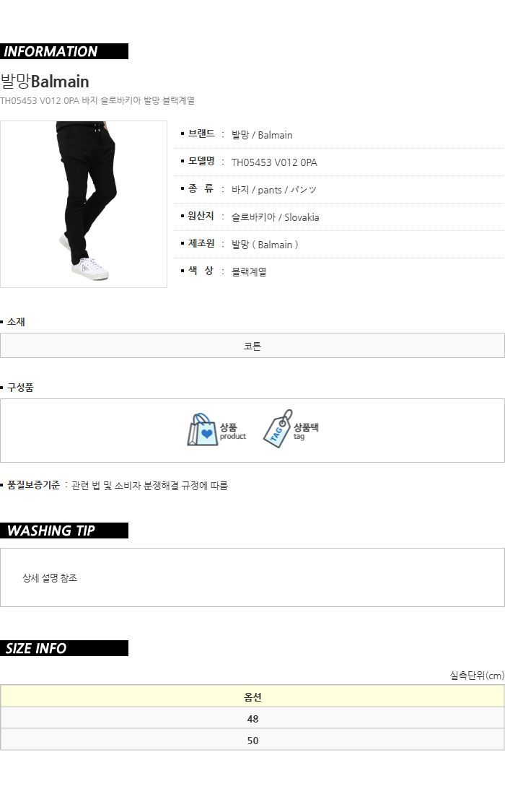Click the product subtitle description line
Screen dimensions: 505x812
coord(97,100)
